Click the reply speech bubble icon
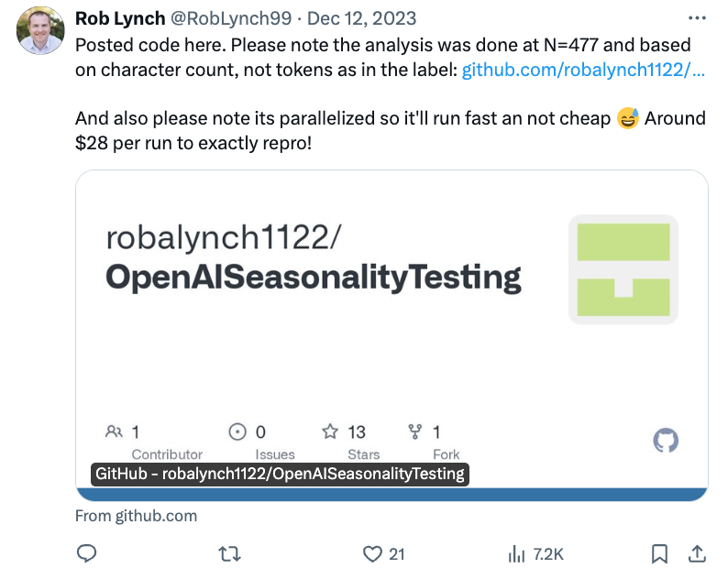Viewport: 728px width, 579px height. tap(87, 553)
